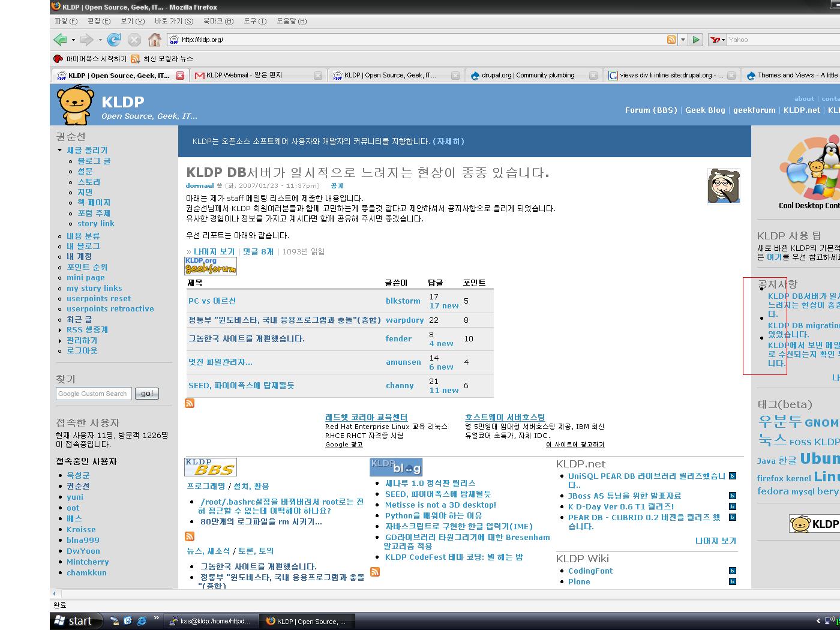Open the KLDP.net header link
Screen dimensions: 840x630
pos(802,110)
